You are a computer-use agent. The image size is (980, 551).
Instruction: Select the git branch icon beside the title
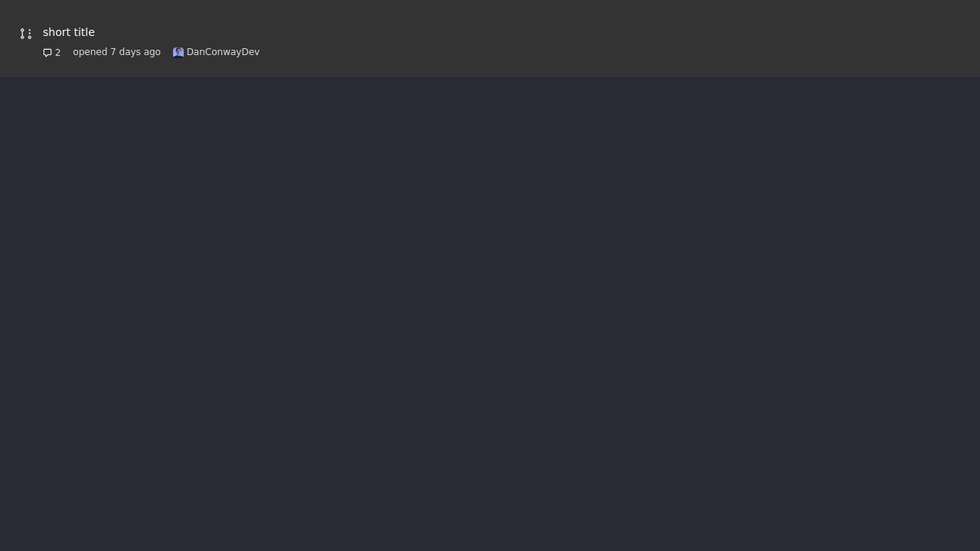click(x=25, y=34)
